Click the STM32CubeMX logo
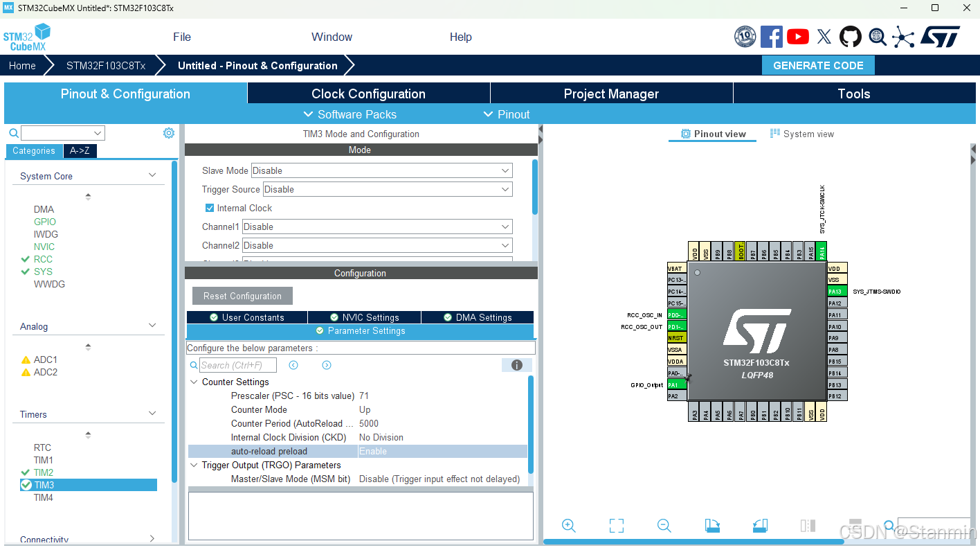Image resolution: width=980 pixels, height=550 pixels. [27, 37]
